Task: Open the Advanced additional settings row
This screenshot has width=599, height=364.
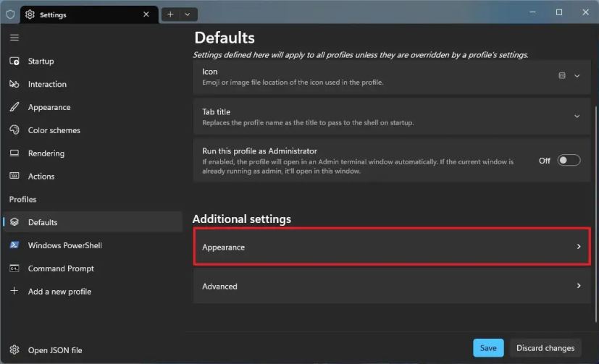Action: (x=391, y=287)
